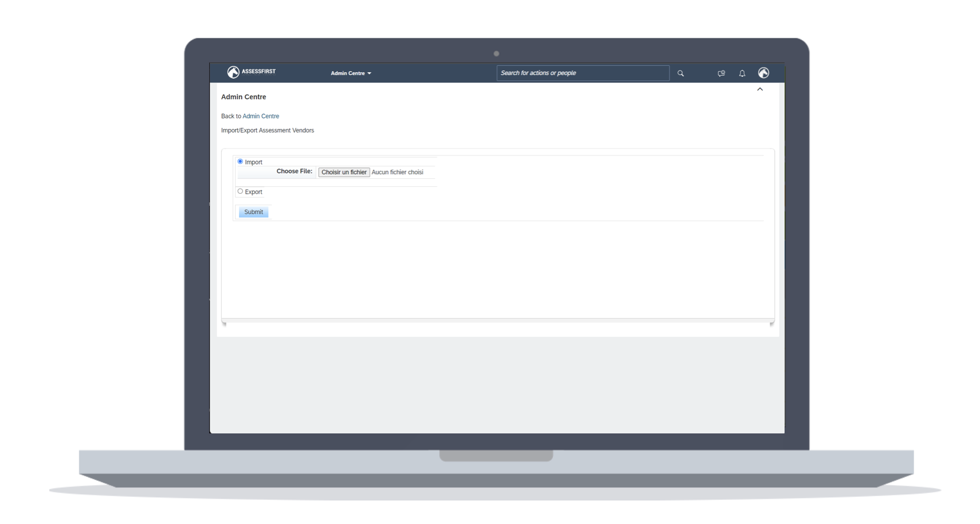Screen dimensions: 980x524
Task: Click the bold Admin Centre page heading
Action: coord(244,97)
